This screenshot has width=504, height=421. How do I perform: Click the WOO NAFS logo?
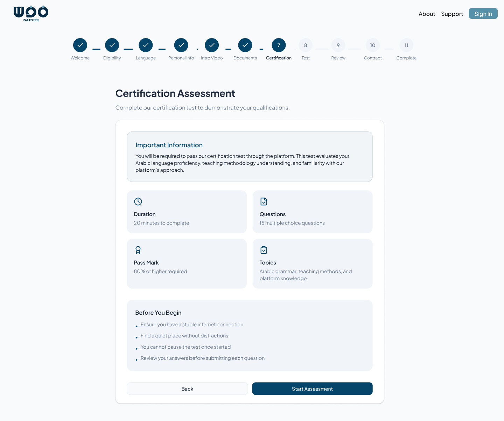click(31, 13)
